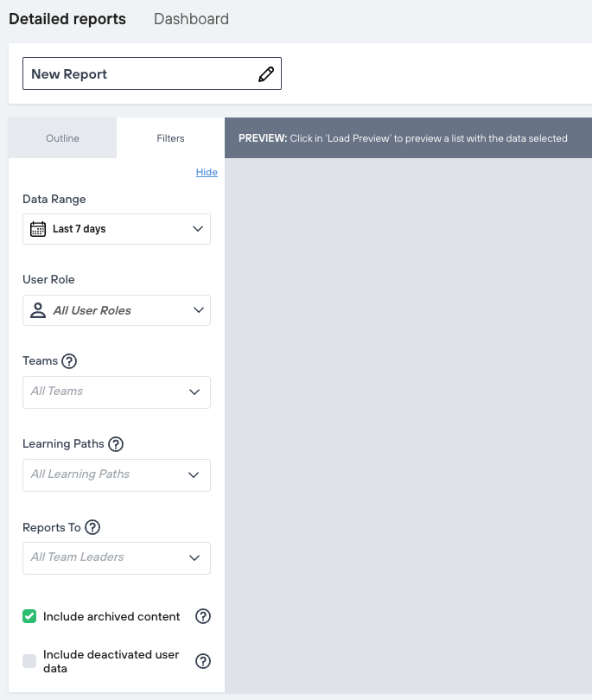
Task: Click the Hide link in filters panel
Action: coord(207,172)
